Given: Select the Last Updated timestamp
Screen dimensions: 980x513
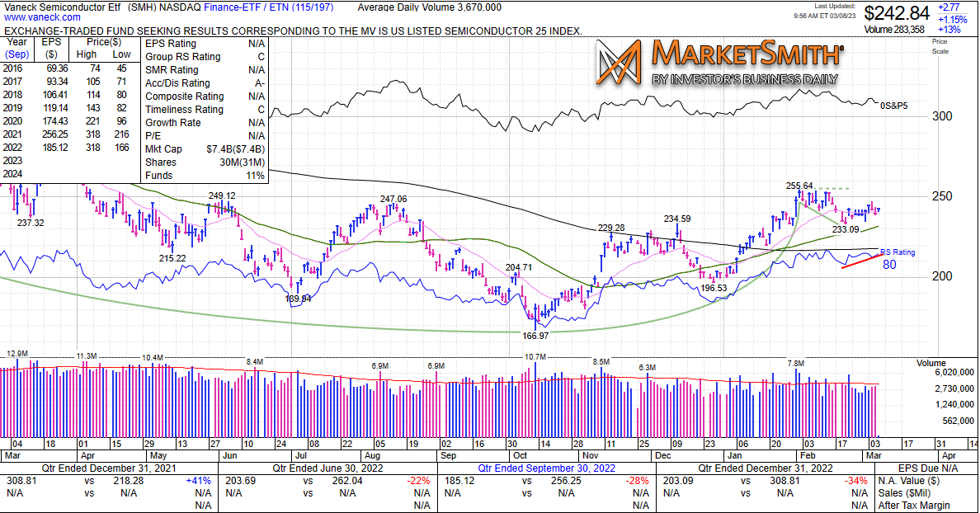Looking at the screenshot, I should 824,12.
